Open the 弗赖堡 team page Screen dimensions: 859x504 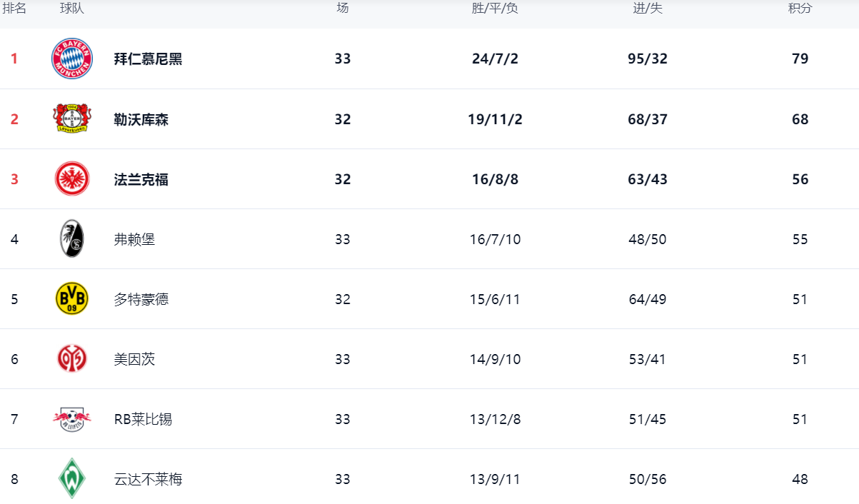(134, 239)
